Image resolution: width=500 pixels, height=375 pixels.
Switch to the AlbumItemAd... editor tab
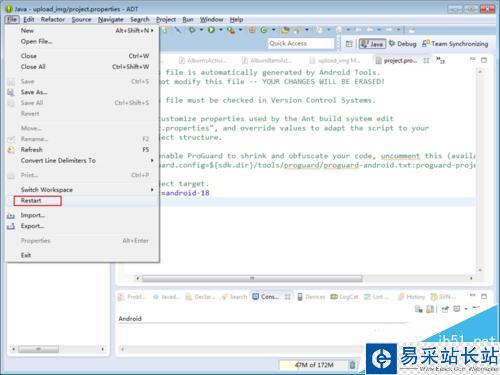point(268,61)
